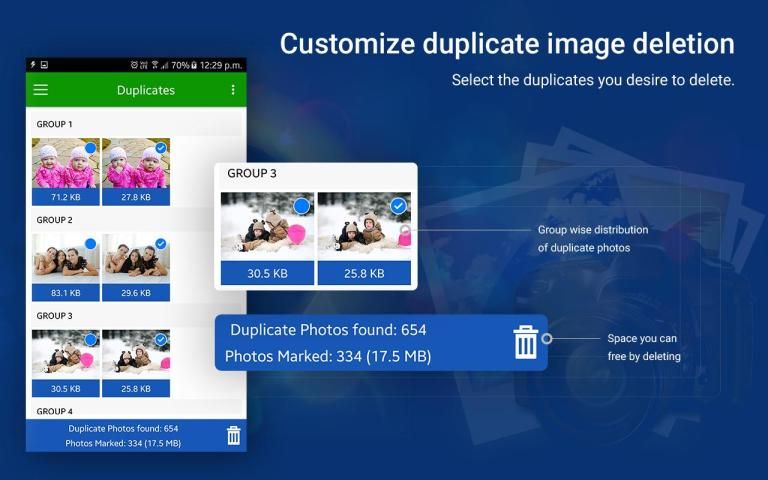Select the checkbox on the 71.2 KB photo

[91, 148]
